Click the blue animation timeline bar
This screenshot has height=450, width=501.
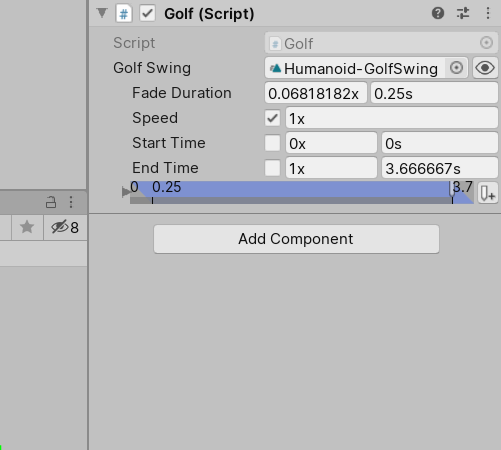click(x=302, y=193)
